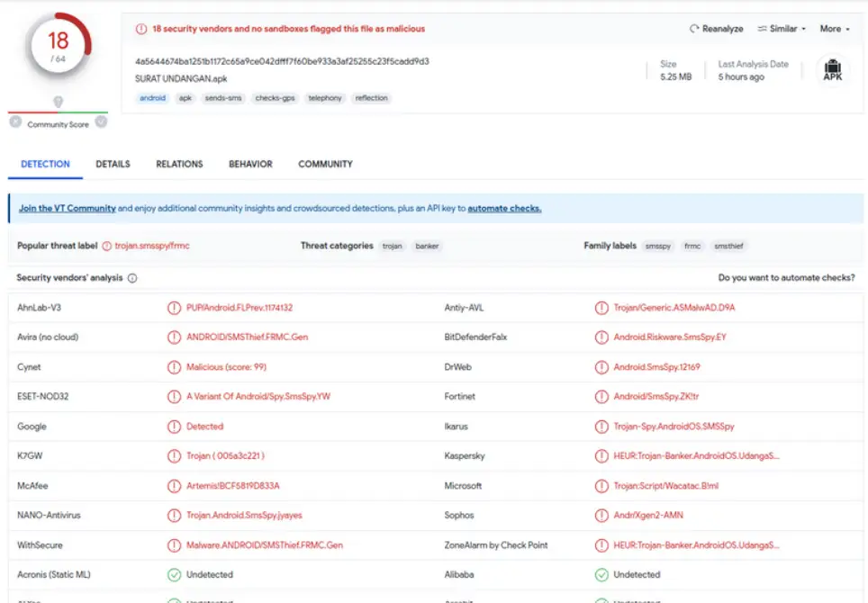Follow the automate checks link
The height and width of the screenshot is (603, 868).
[x=504, y=208]
